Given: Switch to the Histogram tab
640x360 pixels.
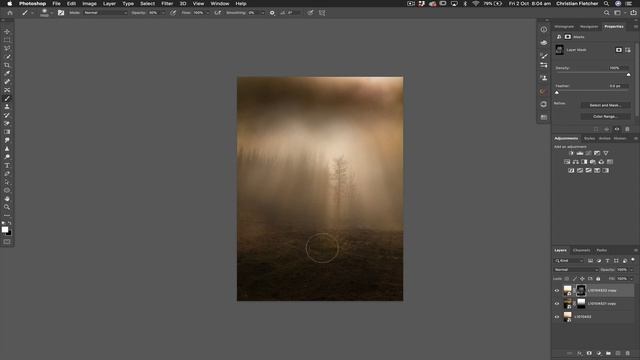Looking at the screenshot, I should [x=564, y=27].
